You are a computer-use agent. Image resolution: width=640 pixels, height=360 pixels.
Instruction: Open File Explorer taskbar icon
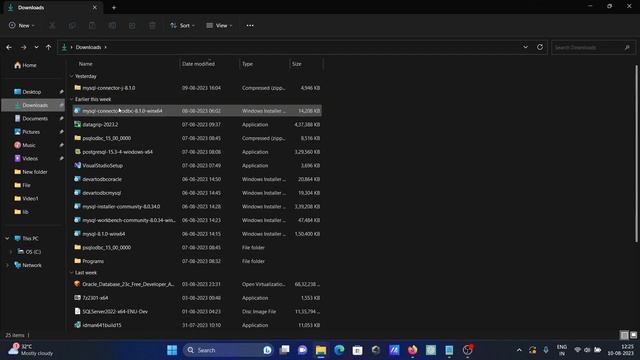tap(321, 350)
